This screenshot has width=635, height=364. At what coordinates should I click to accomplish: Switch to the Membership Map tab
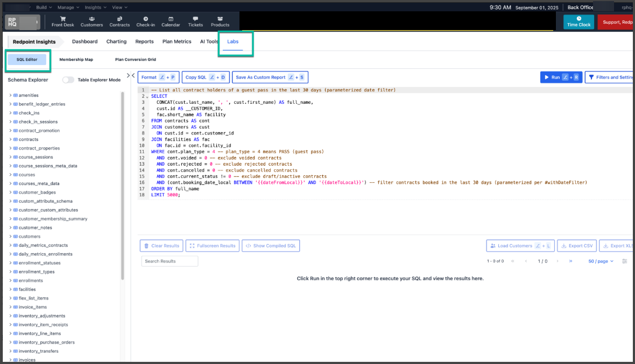[76, 59]
